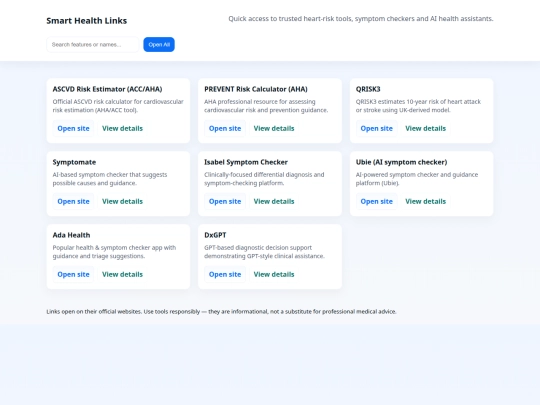Image resolution: width=540 pixels, height=405 pixels.
Task: Click the Smart Health Links heading
Action: coord(87,21)
